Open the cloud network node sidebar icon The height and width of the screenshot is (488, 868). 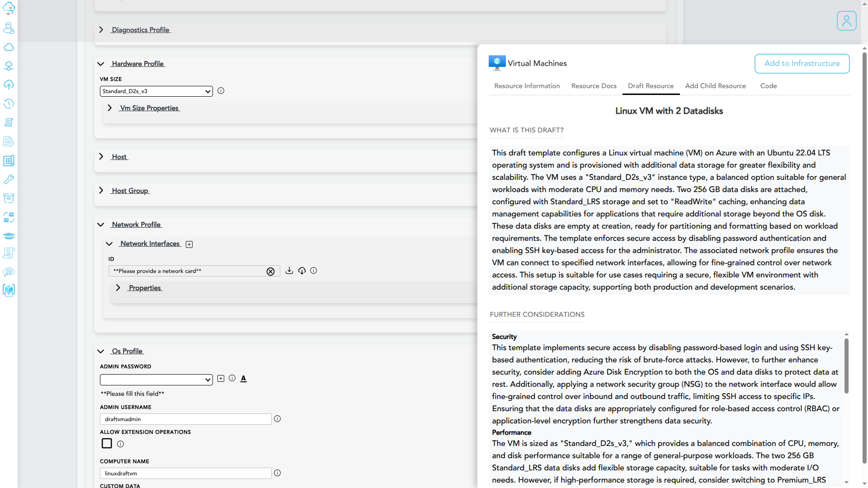tap(9, 66)
